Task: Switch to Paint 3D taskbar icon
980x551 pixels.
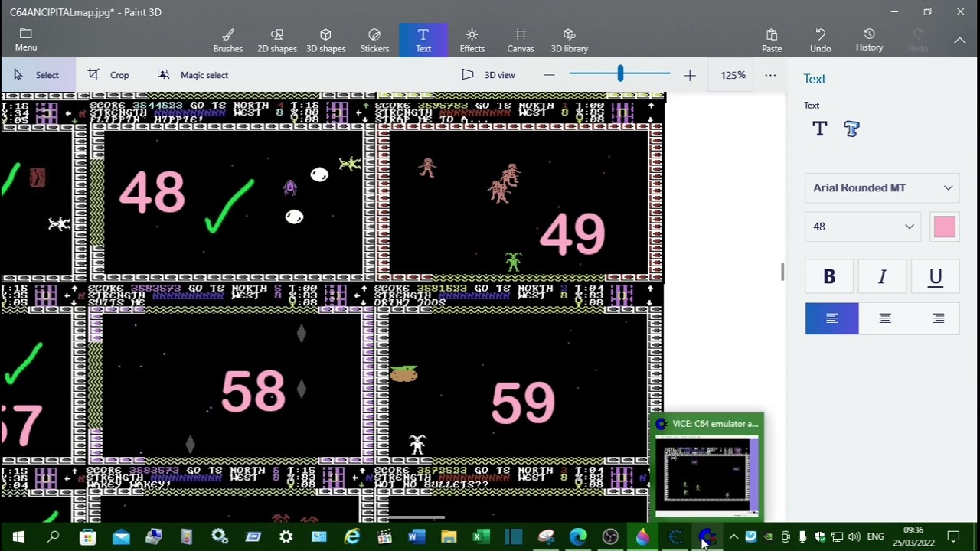Action: [x=642, y=536]
